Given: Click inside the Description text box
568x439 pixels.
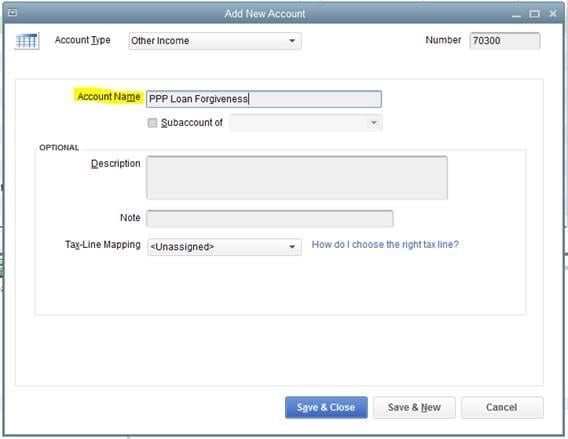Looking at the screenshot, I should point(297,177).
